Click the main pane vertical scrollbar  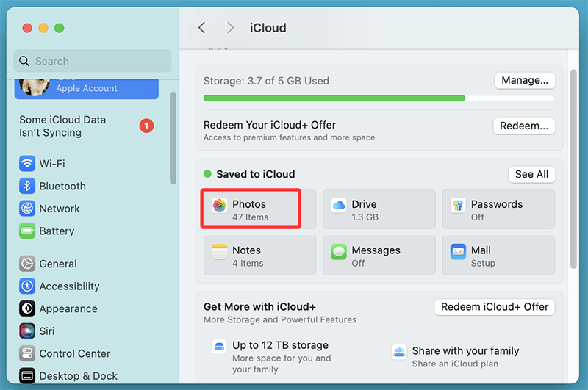click(x=573, y=169)
